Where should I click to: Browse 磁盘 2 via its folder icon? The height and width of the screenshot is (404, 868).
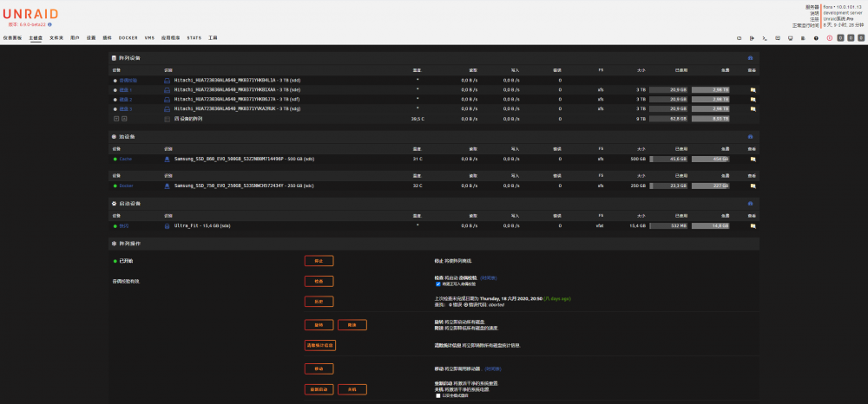(x=753, y=100)
